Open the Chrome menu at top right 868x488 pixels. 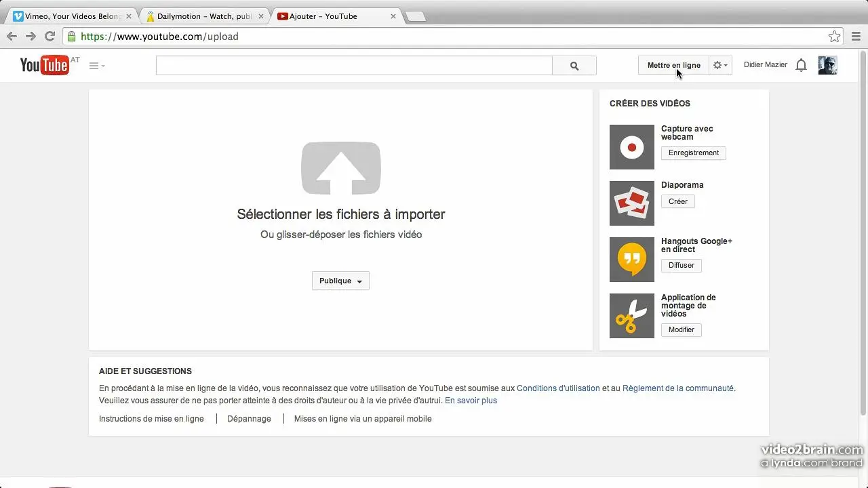(x=856, y=36)
